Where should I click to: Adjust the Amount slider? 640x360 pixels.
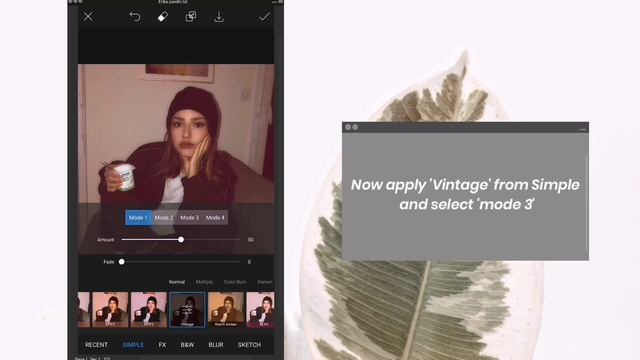181,240
